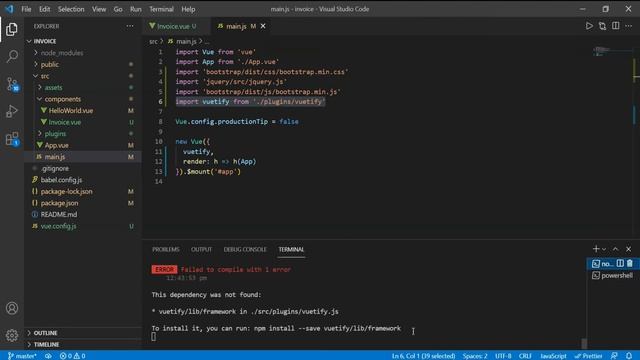Change the UTF-8 file encoding
Screen dimensions: 640x360
point(503,356)
